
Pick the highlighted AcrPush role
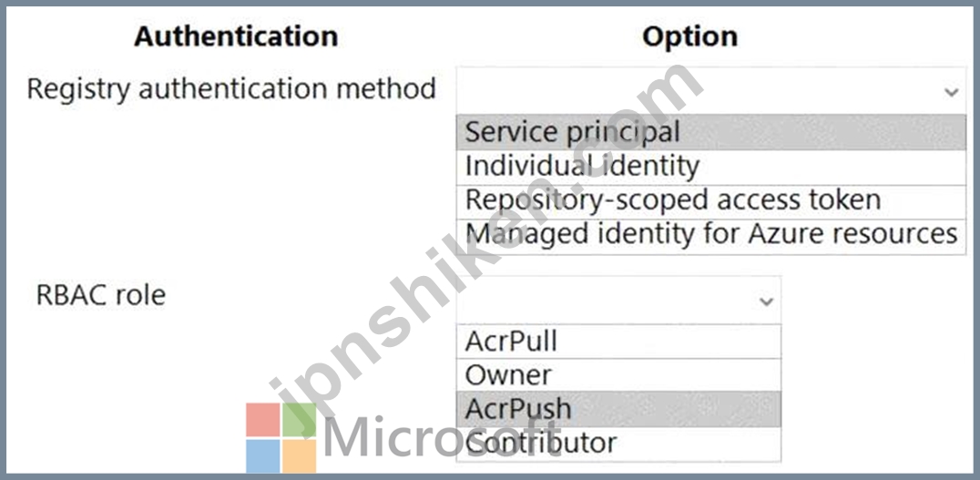[x=618, y=409]
